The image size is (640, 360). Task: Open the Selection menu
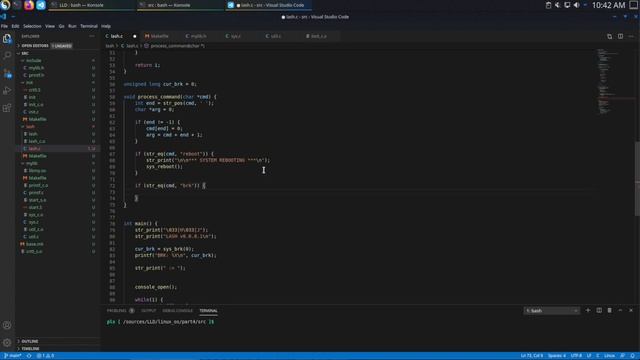[x=32, y=26]
